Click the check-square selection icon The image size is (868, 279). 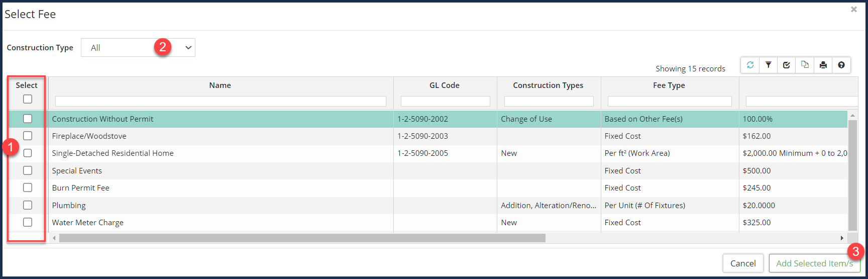[787, 65]
